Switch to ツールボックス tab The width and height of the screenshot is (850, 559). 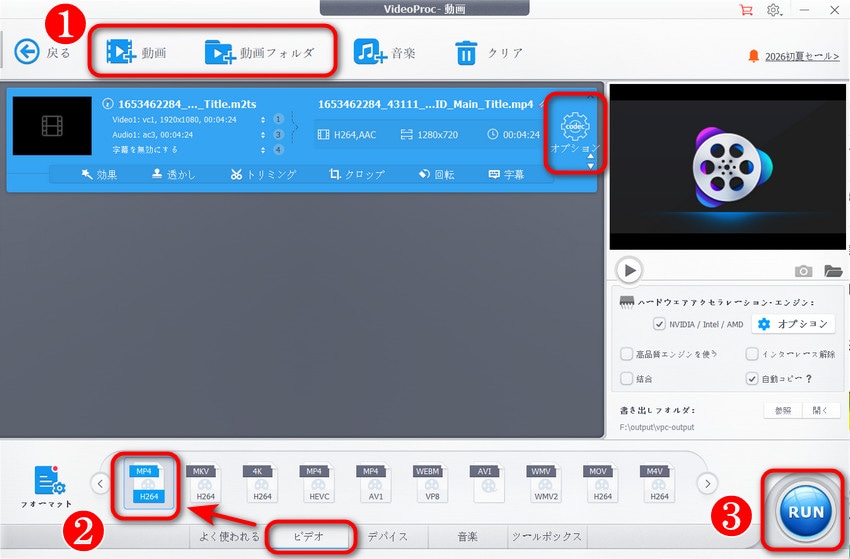click(x=547, y=537)
